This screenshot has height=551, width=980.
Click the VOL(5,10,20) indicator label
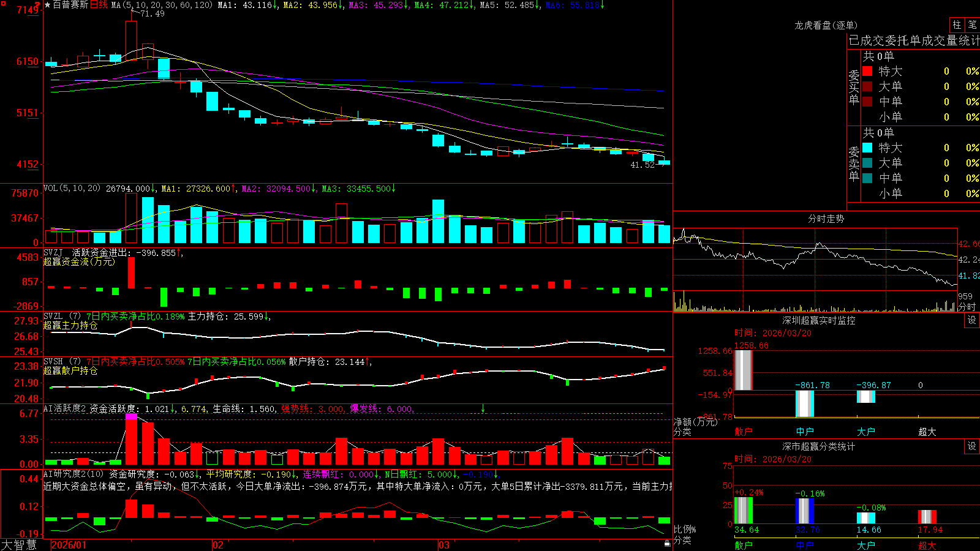[x=72, y=189]
